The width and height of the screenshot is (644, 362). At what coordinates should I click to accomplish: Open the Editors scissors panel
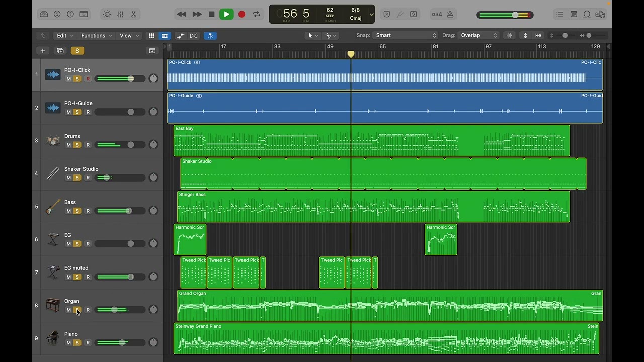[133, 14]
